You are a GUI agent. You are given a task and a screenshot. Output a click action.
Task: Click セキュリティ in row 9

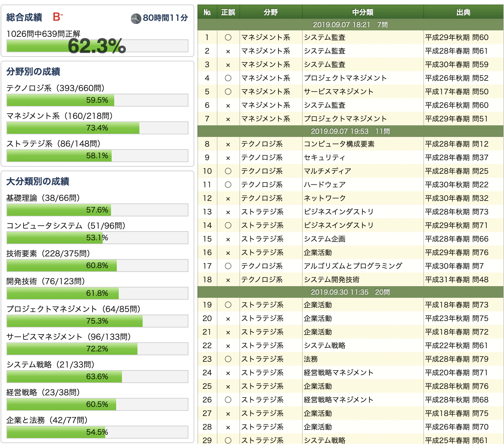[325, 158]
